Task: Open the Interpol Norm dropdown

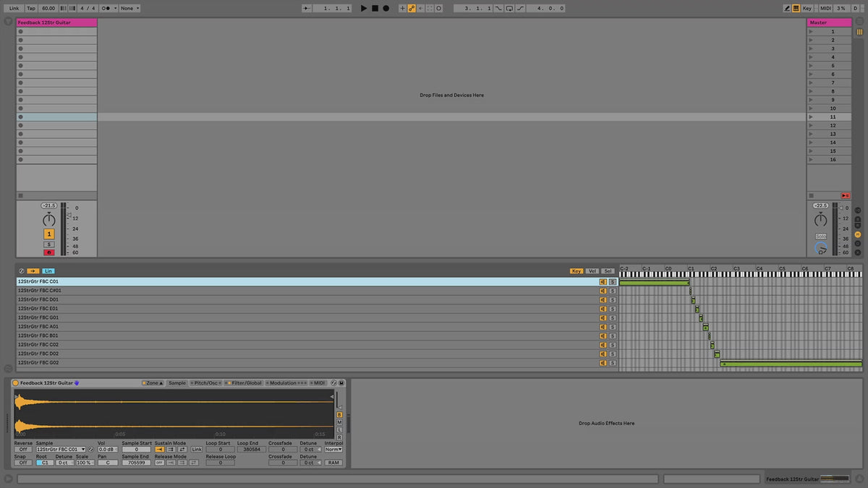Action: (333, 450)
